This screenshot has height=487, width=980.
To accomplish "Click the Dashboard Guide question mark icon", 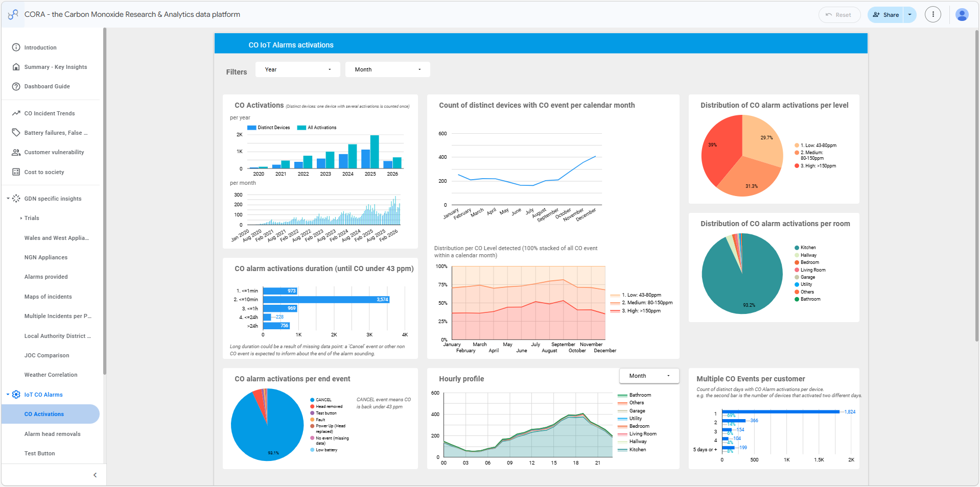I will tap(16, 86).
